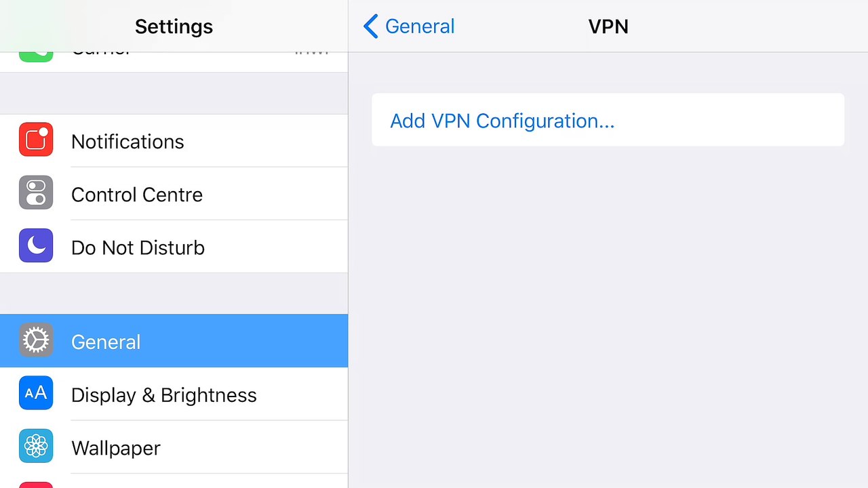Tap the red icon below Wallpaper
This screenshot has width=868, height=488.
(36, 485)
